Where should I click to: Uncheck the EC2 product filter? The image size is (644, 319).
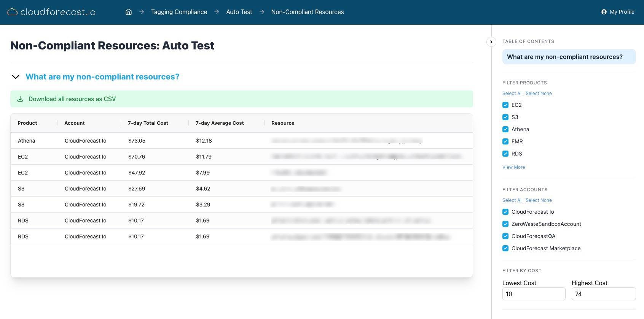[505, 105]
